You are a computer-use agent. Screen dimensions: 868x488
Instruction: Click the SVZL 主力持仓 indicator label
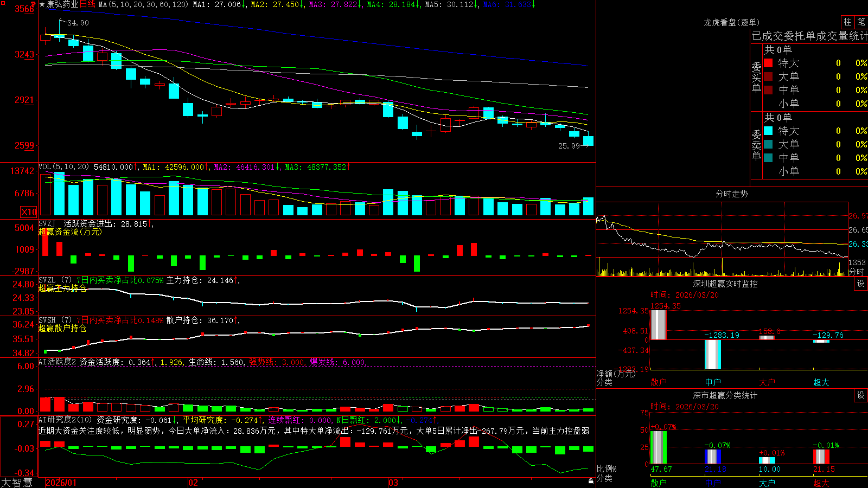pos(139,280)
